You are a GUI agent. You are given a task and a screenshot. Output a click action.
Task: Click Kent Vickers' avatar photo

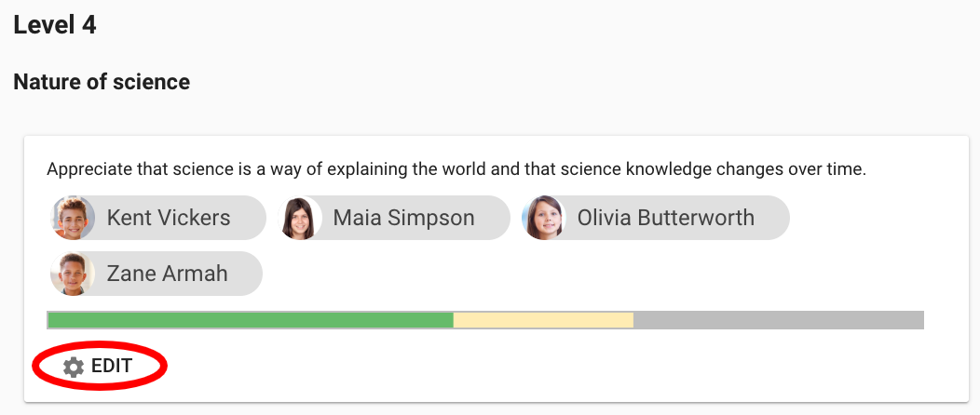tap(74, 218)
